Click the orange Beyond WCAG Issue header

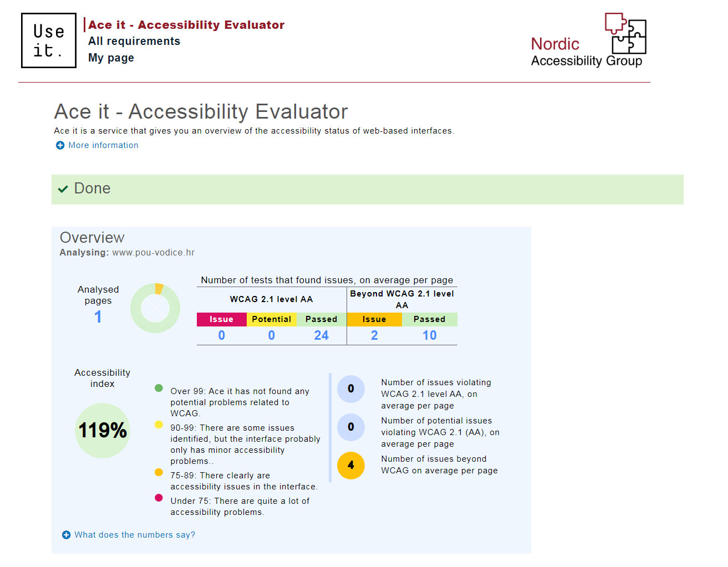[x=374, y=319]
